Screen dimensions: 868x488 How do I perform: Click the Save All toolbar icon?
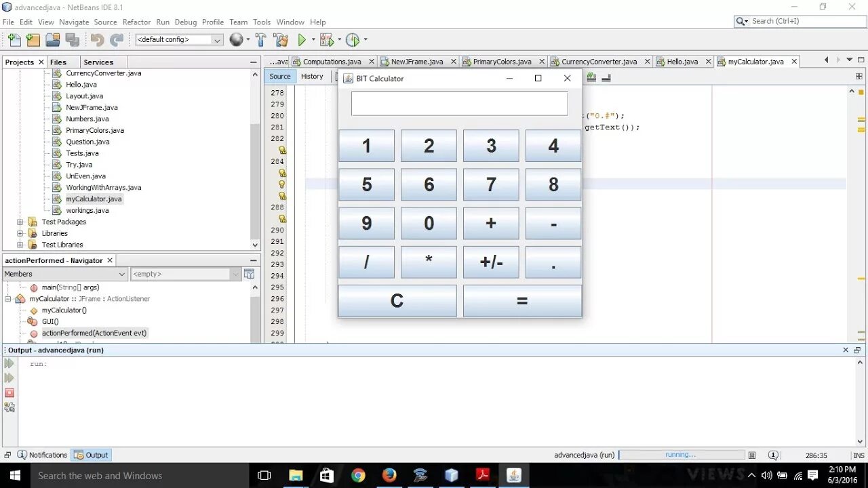click(x=72, y=40)
